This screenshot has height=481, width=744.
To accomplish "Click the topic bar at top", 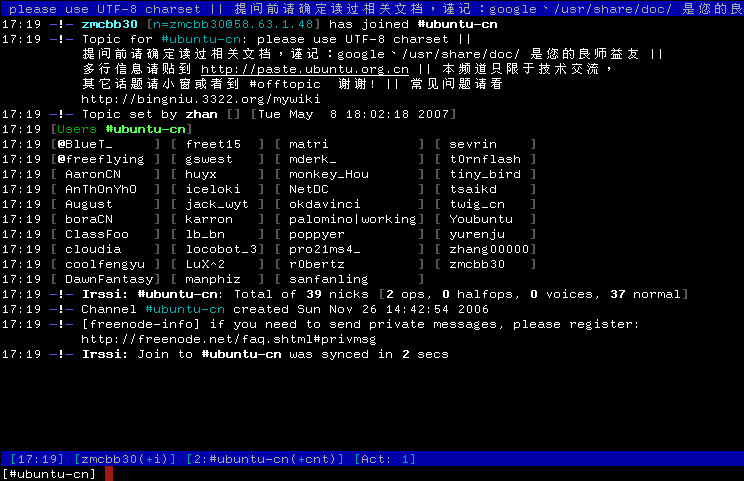I will click(x=372, y=9).
